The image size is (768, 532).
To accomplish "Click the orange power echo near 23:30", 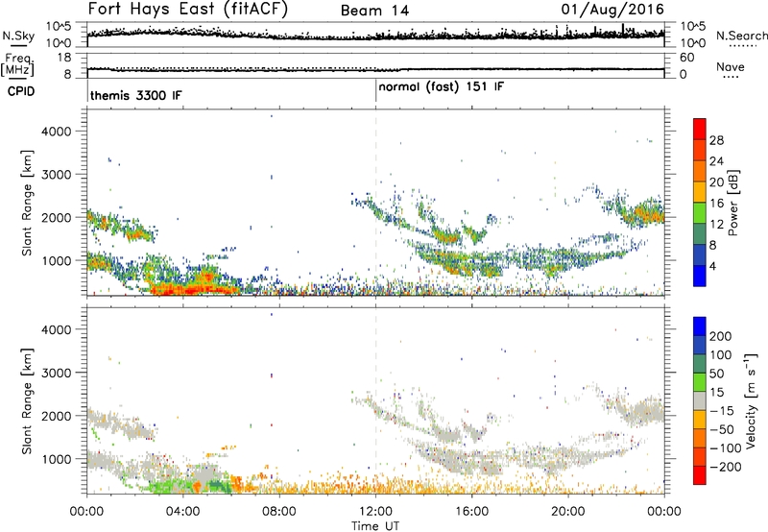I will [x=649, y=214].
